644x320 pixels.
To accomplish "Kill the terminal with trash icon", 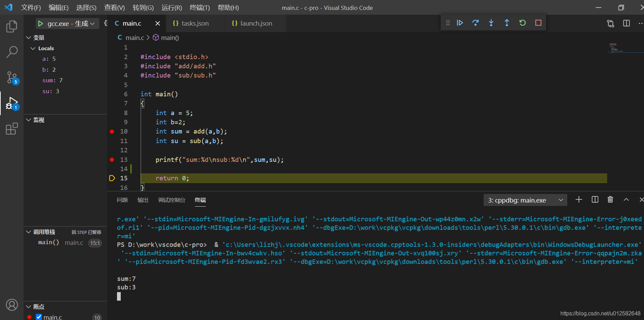I will click(x=610, y=199).
